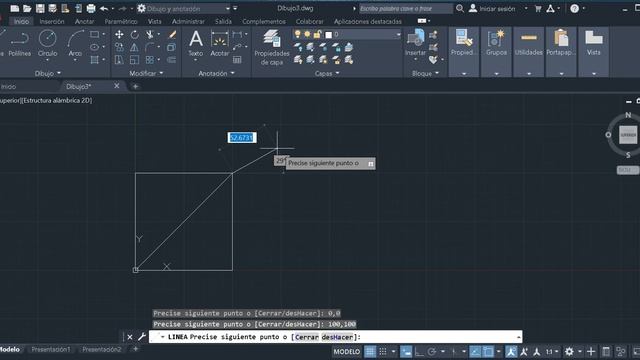The width and height of the screenshot is (640, 360).
Task: Switch to the Presentación1 layout tab
Action: (x=51, y=349)
